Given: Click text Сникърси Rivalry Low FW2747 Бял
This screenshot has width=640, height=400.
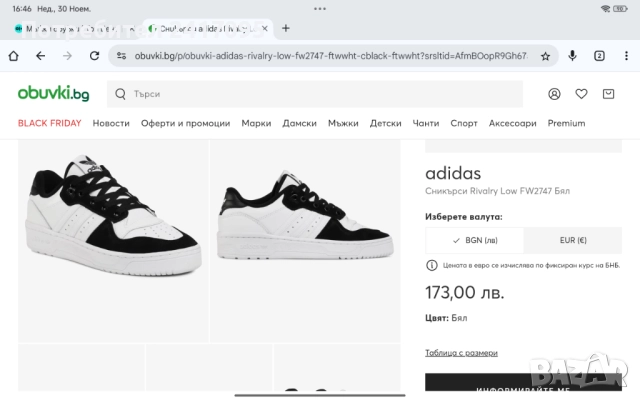Looking at the screenshot, I should tap(497, 191).
